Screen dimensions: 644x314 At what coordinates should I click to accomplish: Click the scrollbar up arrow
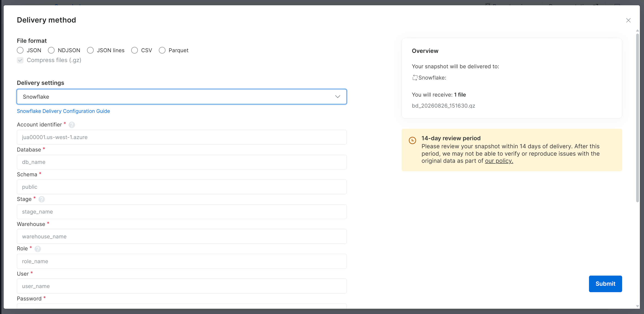point(637,30)
